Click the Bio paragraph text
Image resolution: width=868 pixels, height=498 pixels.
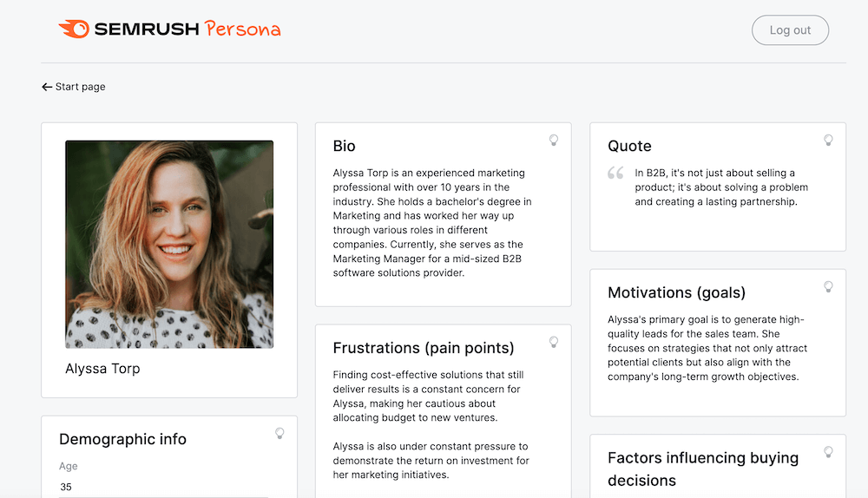pos(432,223)
